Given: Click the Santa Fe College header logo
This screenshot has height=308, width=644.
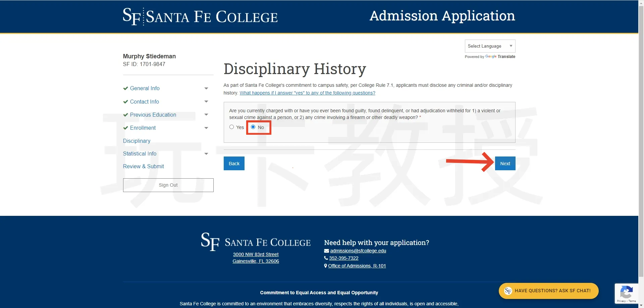Looking at the screenshot, I should 200,16.
